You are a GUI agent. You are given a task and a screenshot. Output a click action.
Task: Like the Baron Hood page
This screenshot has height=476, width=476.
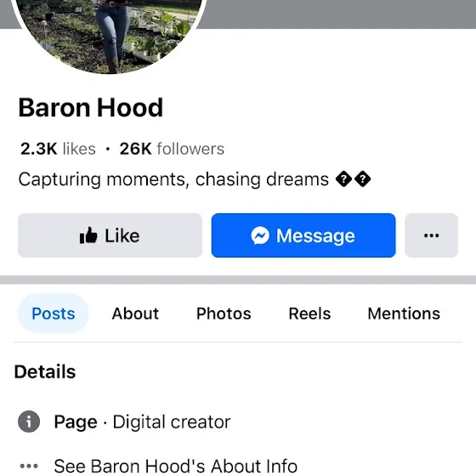pyautogui.click(x=110, y=235)
